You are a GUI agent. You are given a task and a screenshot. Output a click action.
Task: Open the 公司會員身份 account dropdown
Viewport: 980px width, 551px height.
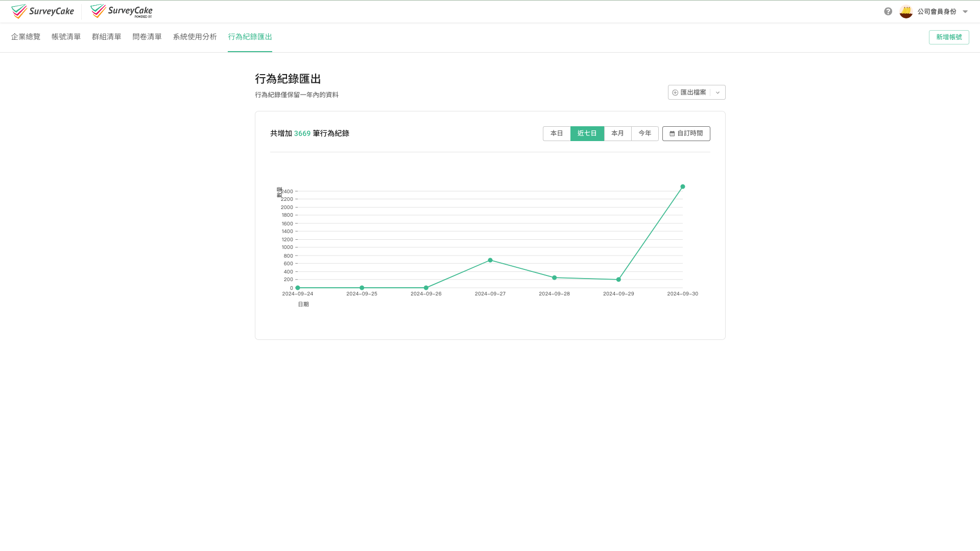click(937, 11)
